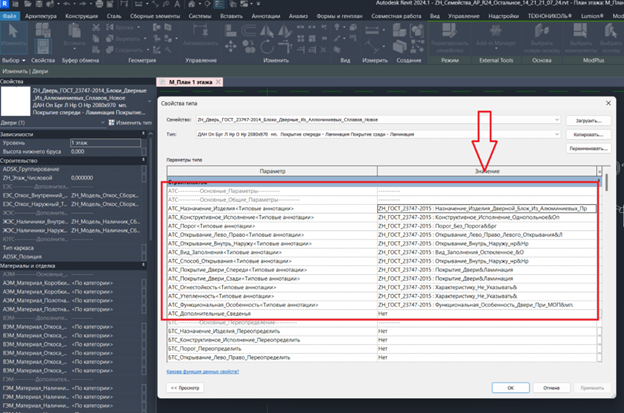
Task: Click the Offset tool icon
Action: pyautogui.click(x=249, y=31)
